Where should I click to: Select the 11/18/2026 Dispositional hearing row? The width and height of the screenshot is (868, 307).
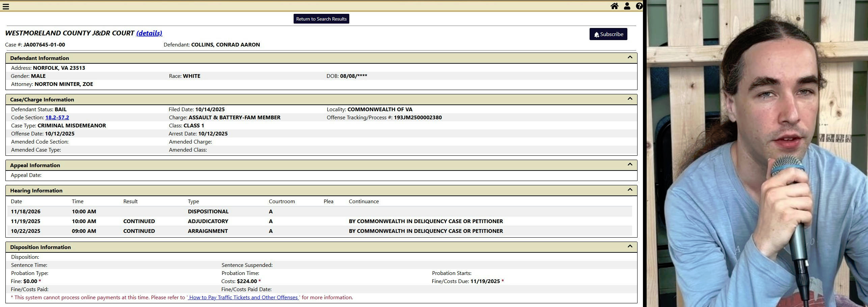(208, 211)
